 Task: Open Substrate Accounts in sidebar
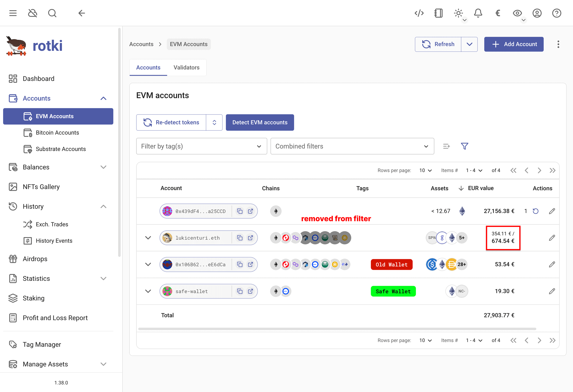click(58, 149)
